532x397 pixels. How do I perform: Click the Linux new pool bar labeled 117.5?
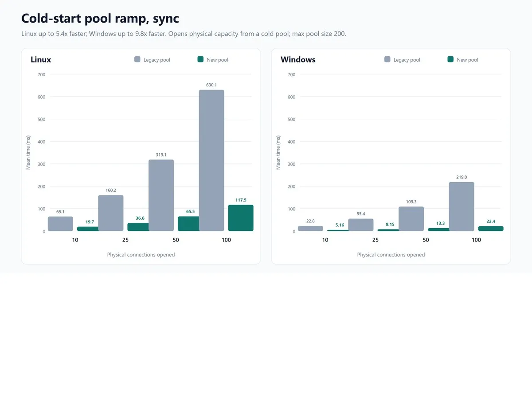[x=241, y=218]
